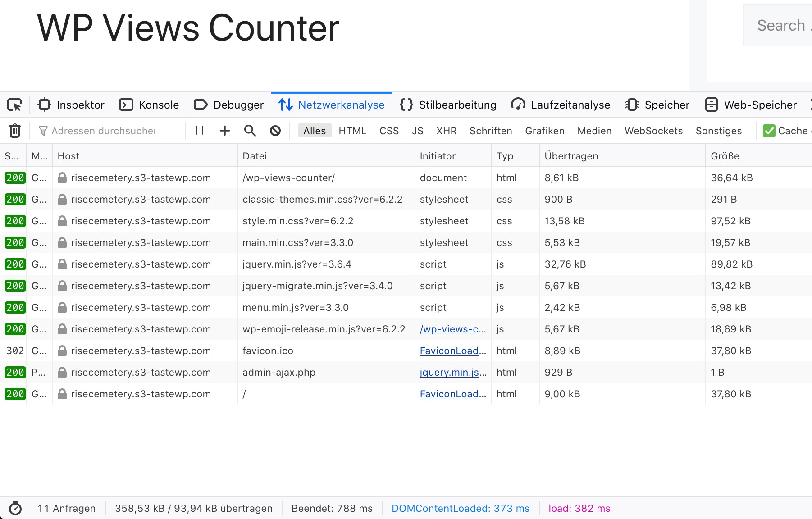Viewport: 812px width, 519px height.
Task: Open the jquery.min.js initiator link
Action: [453, 372]
